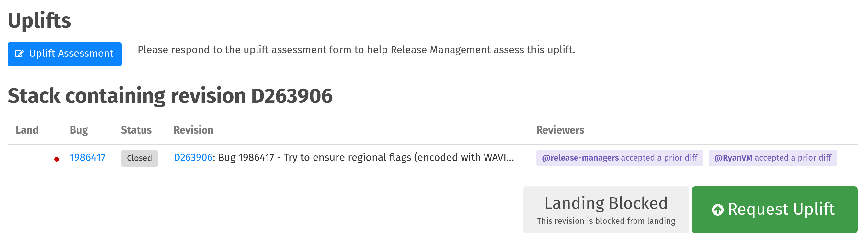Click the Reviewers column header
The height and width of the screenshot is (240, 868).
point(560,130)
